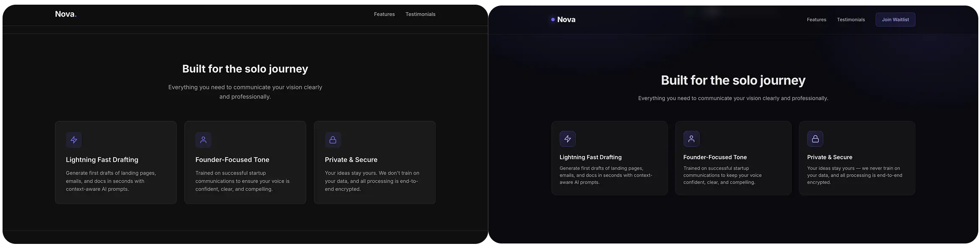Click description 'communications to keep your voice'
This screenshot has width=980, height=249.
722,175
